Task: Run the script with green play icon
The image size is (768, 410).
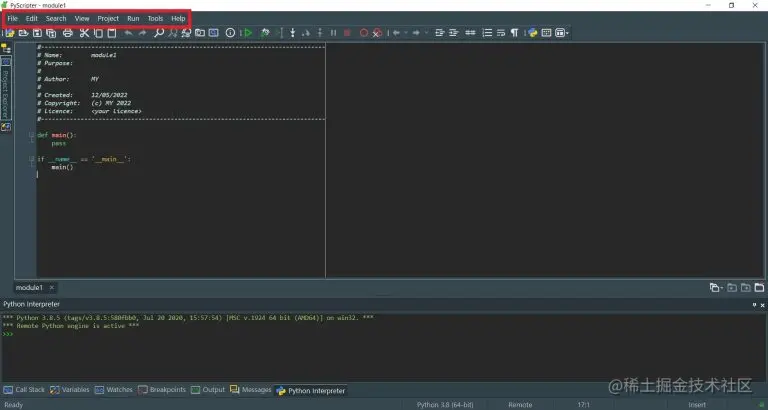Action: click(x=248, y=33)
